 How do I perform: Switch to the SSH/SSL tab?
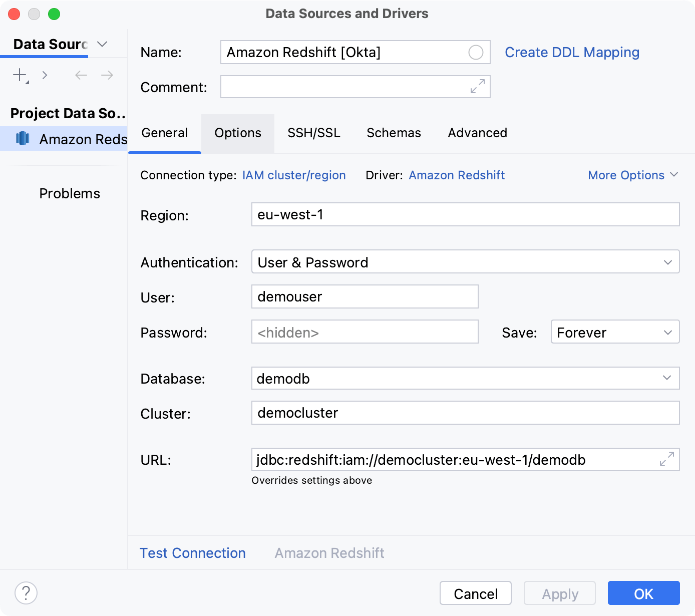(313, 133)
